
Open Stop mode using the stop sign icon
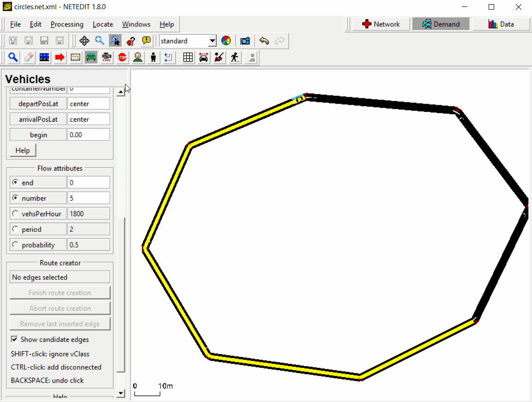(x=122, y=57)
